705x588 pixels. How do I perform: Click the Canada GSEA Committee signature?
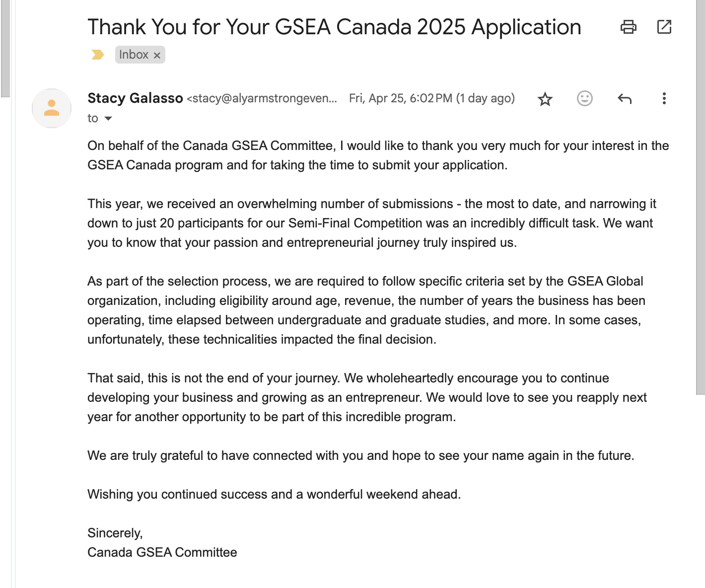pyautogui.click(x=162, y=552)
